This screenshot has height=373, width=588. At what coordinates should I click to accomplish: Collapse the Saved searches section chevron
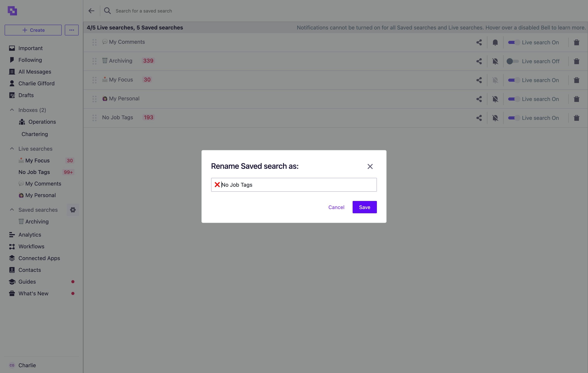click(12, 210)
